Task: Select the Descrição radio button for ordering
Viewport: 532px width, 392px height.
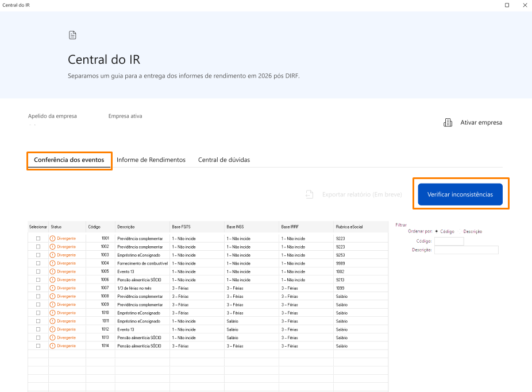Action: pyautogui.click(x=460, y=231)
